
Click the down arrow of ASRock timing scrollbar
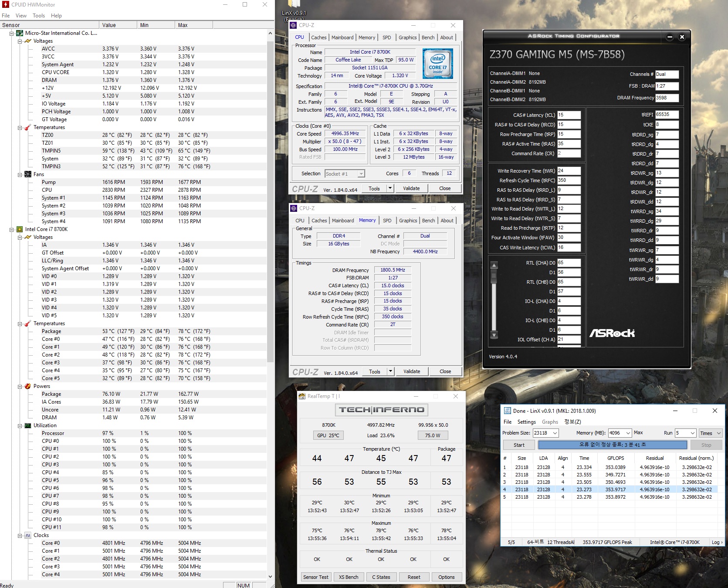[x=494, y=335]
